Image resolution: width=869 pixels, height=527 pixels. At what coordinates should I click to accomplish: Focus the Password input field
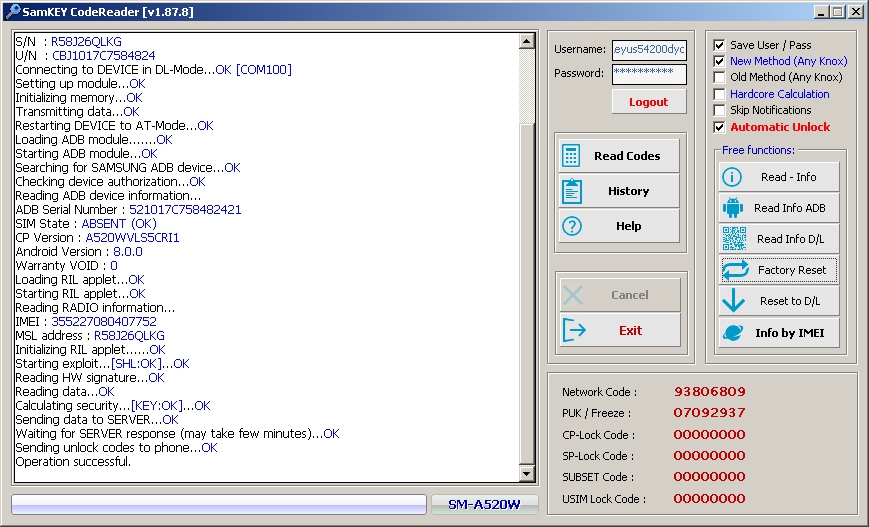649,74
